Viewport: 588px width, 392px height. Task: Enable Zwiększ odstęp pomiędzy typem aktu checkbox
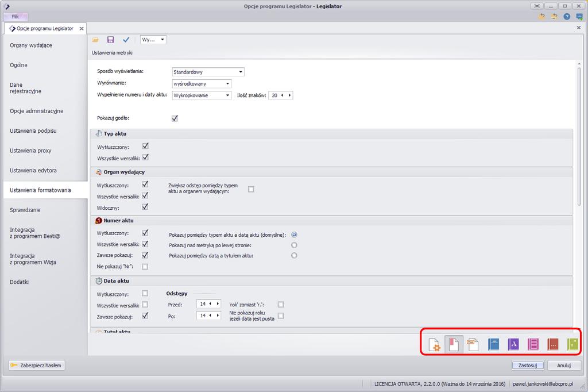tap(251, 189)
